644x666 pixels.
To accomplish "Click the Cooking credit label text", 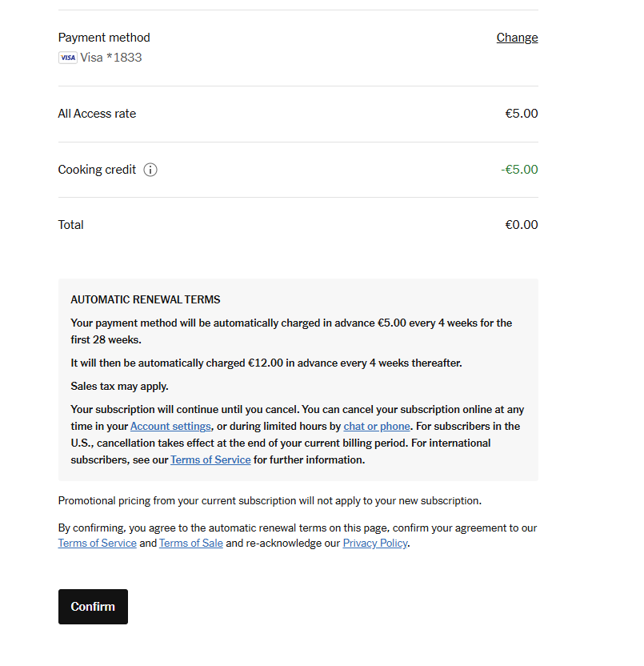I will click(x=97, y=170).
